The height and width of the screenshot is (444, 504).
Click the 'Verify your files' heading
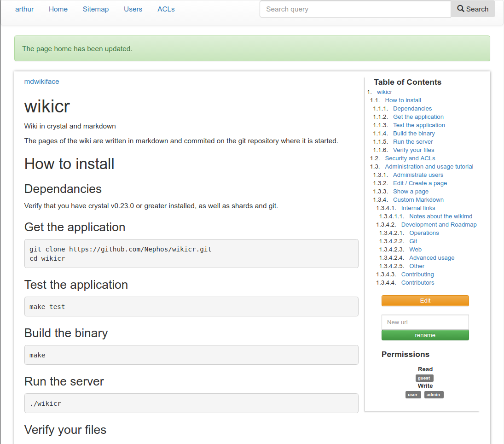pyautogui.click(x=65, y=430)
